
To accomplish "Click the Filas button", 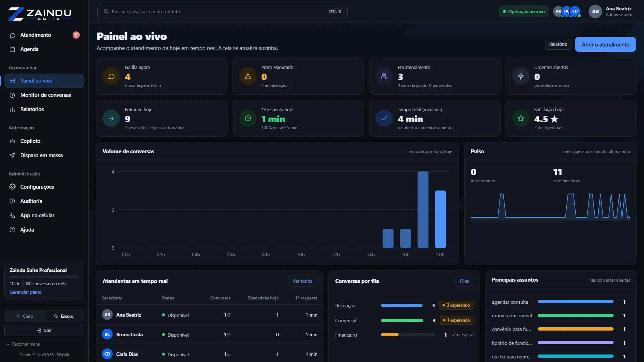I will click(464, 281).
